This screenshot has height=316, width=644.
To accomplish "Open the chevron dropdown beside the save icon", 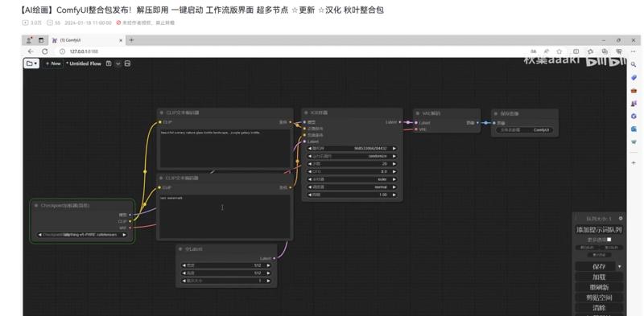I will 118,64.
